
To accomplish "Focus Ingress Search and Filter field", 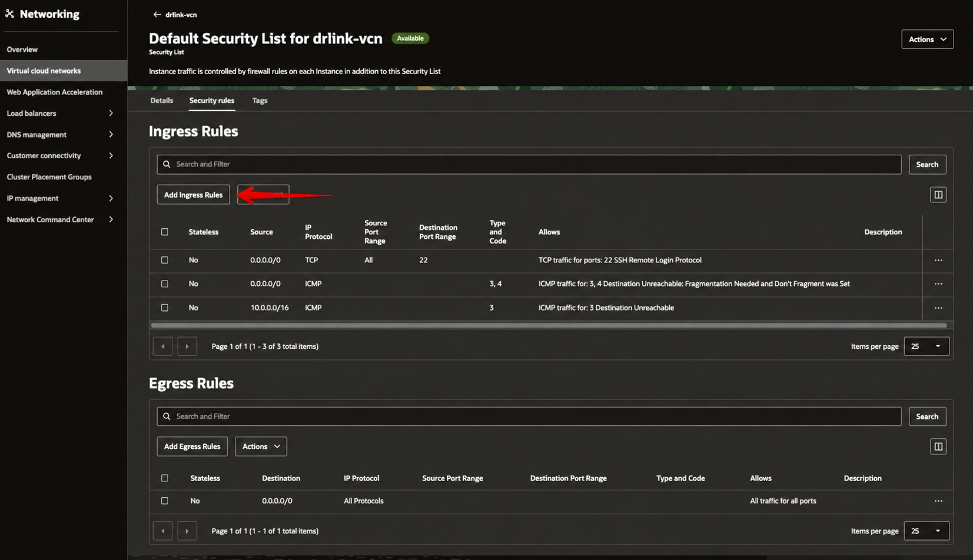I will [x=529, y=164].
